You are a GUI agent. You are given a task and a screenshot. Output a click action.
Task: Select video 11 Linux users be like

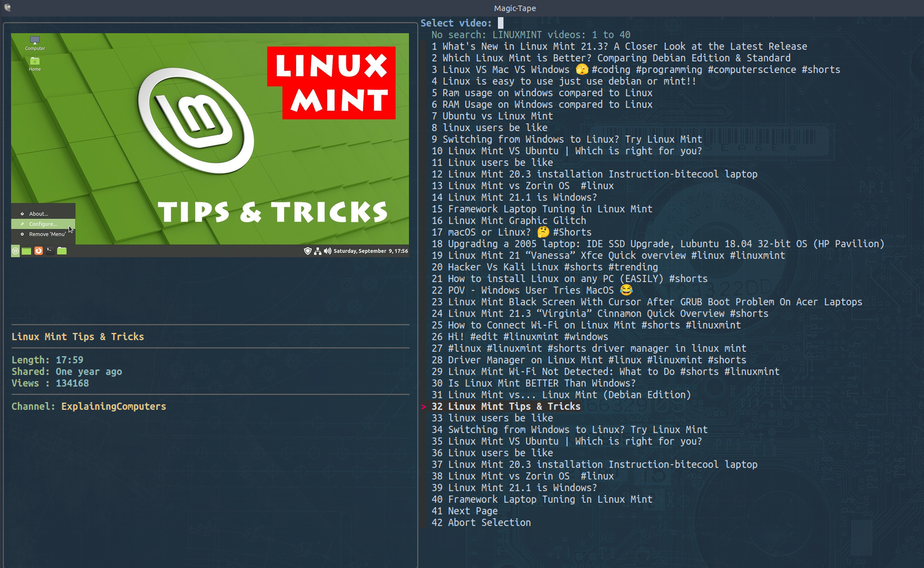[x=492, y=163]
